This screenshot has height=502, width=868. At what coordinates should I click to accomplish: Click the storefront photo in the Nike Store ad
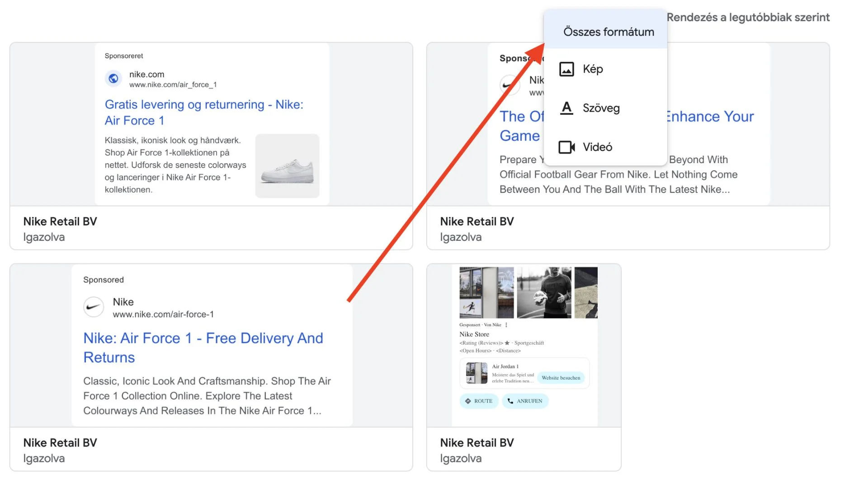[x=486, y=293]
